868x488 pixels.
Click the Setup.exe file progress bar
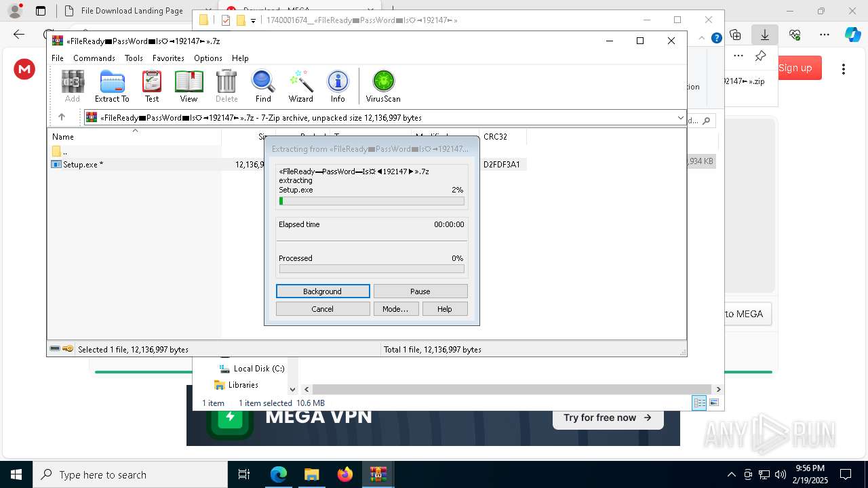[372, 201]
